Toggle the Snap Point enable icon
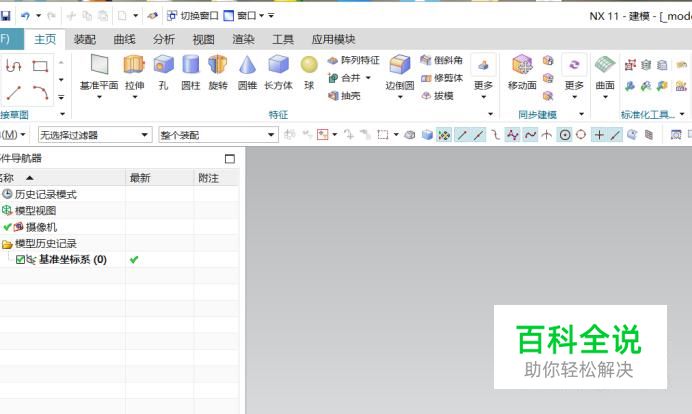This screenshot has width=692, height=414. [x=444, y=135]
